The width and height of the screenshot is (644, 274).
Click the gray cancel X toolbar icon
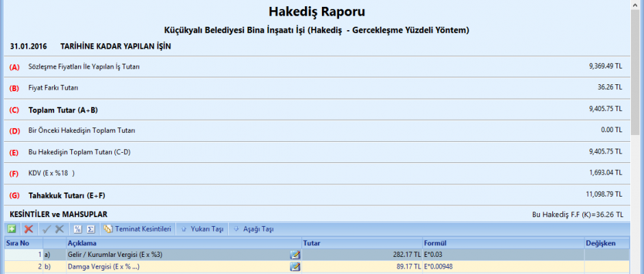[60, 229]
